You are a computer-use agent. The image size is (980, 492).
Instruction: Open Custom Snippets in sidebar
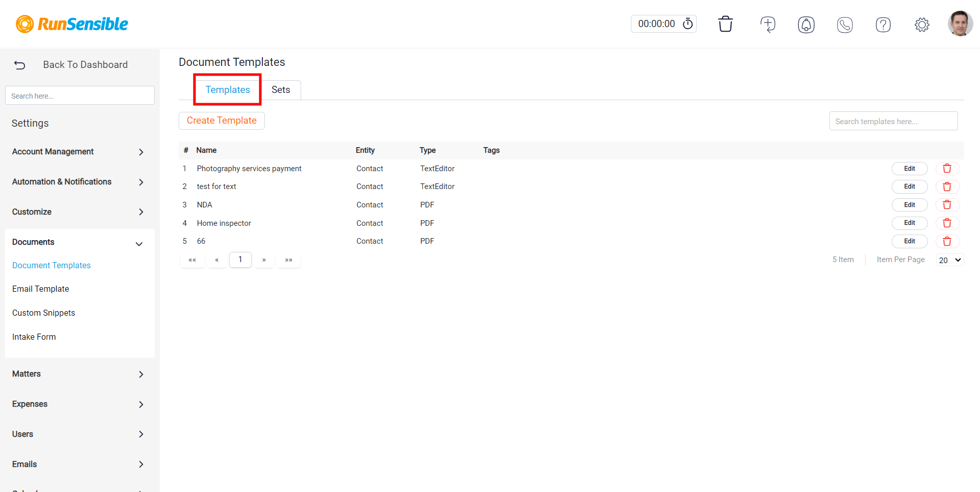point(44,313)
